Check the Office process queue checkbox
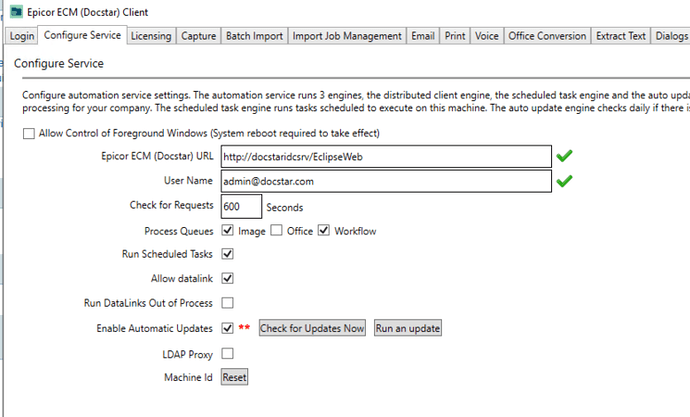Image resolution: width=690 pixels, height=417 pixels. click(x=276, y=230)
